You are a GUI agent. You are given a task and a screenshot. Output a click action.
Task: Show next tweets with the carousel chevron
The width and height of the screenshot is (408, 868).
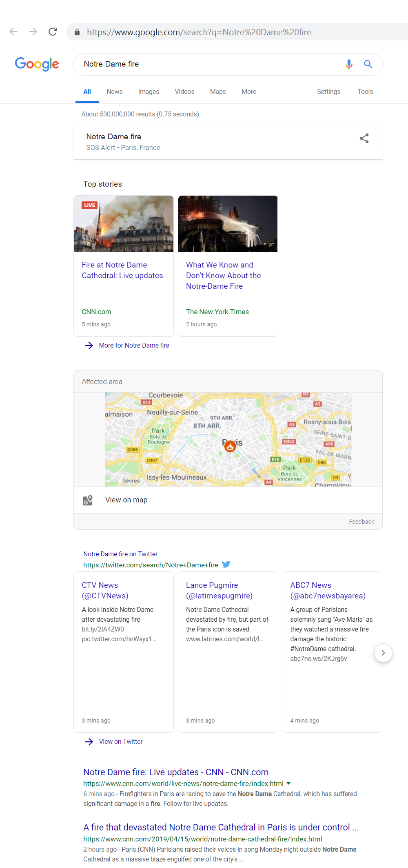coord(383,653)
